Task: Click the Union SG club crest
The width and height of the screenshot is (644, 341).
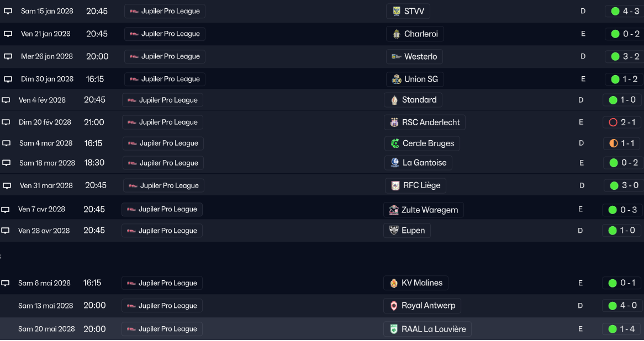Action: tap(397, 79)
